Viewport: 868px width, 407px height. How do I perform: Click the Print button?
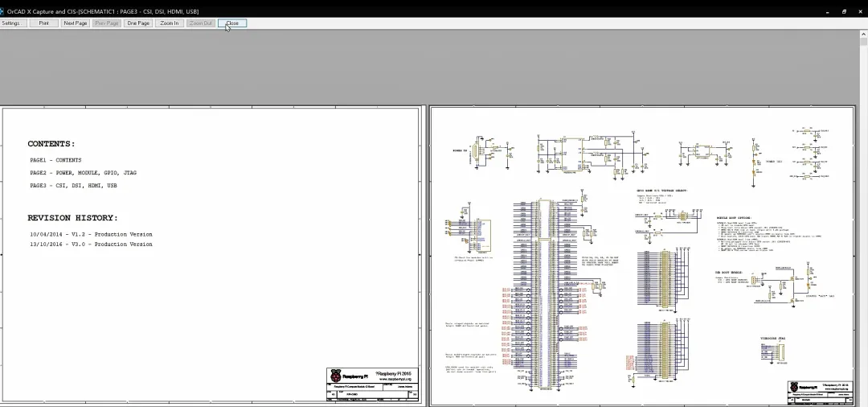pyautogui.click(x=43, y=23)
